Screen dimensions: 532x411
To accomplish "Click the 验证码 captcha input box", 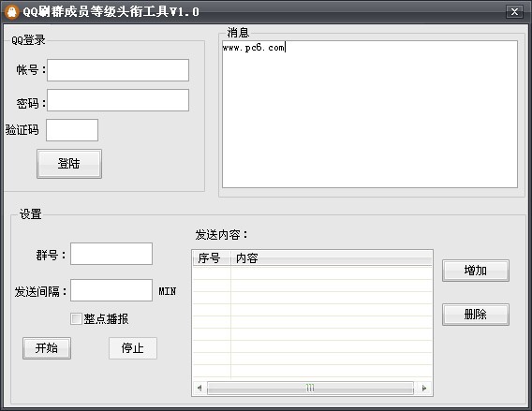I will [72, 130].
